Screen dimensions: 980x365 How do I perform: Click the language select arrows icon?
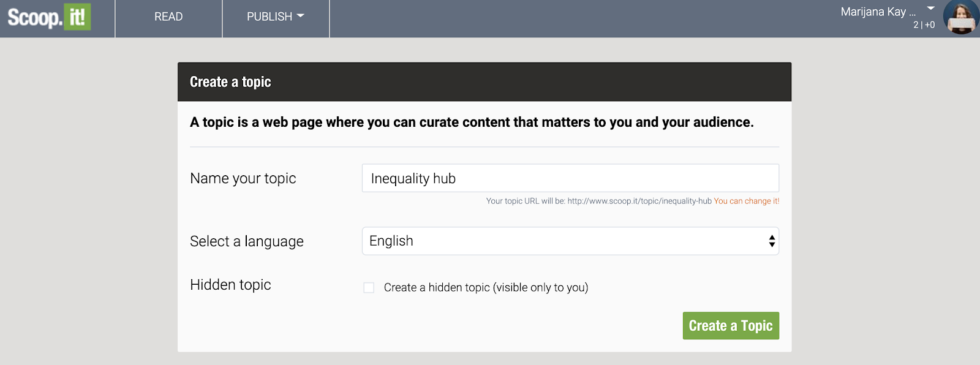pyautogui.click(x=772, y=241)
